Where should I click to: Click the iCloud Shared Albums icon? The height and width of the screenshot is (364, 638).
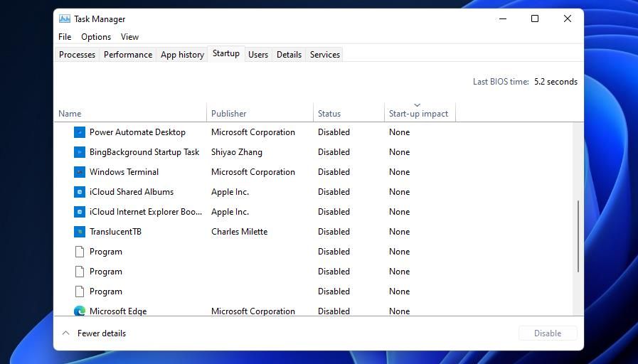coord(80,192)
